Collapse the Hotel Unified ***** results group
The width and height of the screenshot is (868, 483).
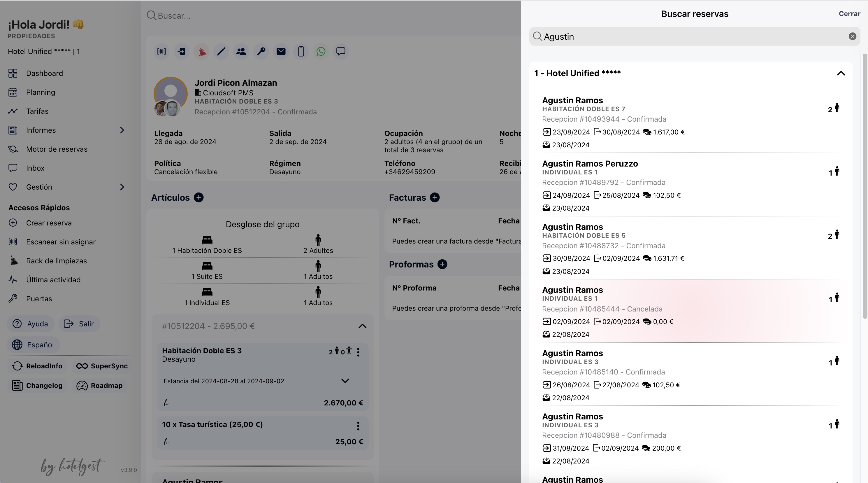(x=841, y=73)
